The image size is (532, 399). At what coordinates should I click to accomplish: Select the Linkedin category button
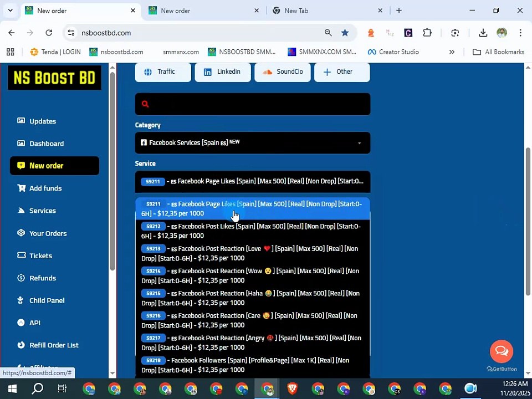click(223, 71)
